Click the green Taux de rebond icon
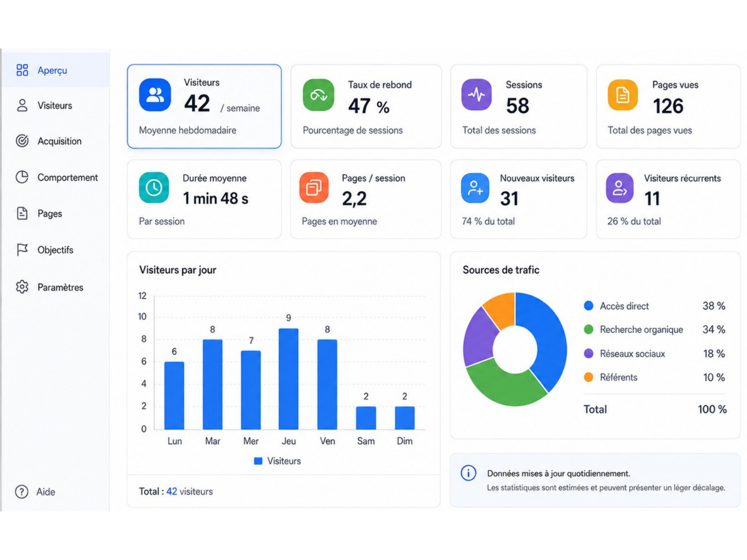 tap(318, 95)
